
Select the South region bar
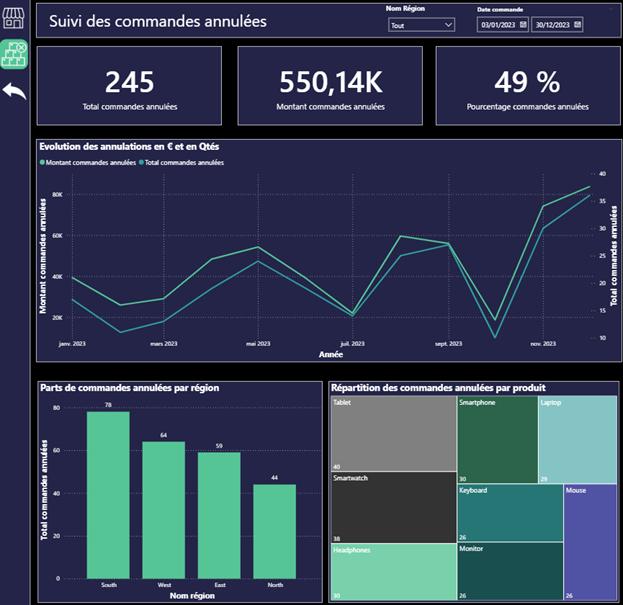[x=108, y=494]
